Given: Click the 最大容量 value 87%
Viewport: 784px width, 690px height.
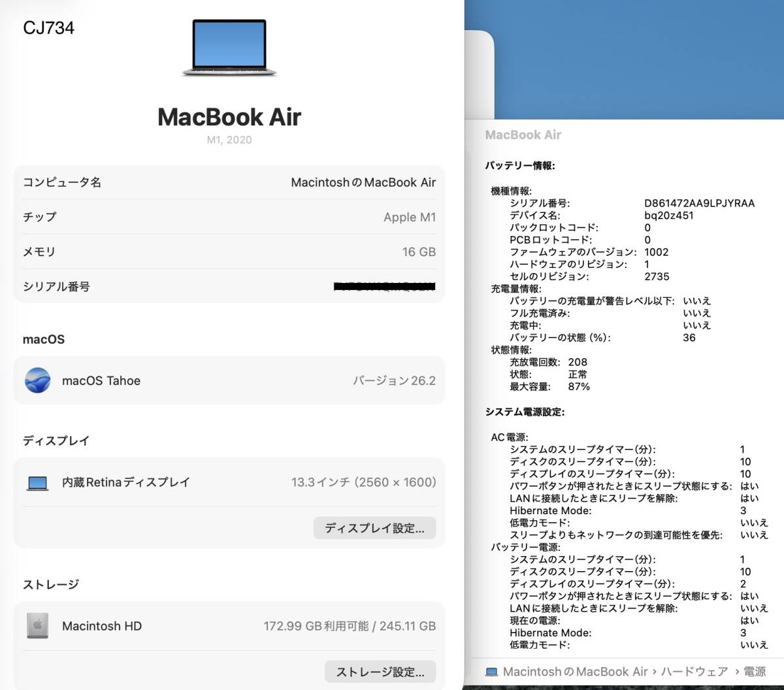Looking at the screenshot, I should [579, 386].
